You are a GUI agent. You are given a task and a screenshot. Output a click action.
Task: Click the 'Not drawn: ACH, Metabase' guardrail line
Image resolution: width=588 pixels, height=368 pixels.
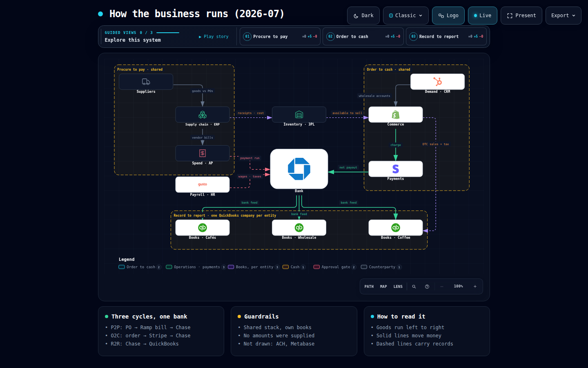pyautogui.click(x=279, y=344)
